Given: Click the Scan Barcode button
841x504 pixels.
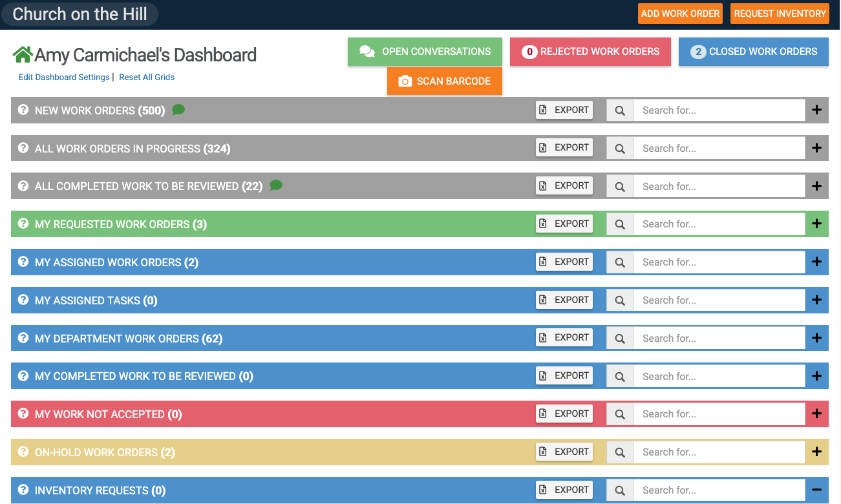Looking at the screenshot, I should [444, 81].
